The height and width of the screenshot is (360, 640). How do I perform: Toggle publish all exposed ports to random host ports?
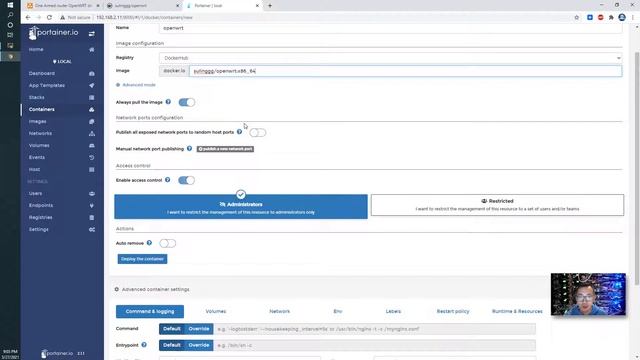258,133
